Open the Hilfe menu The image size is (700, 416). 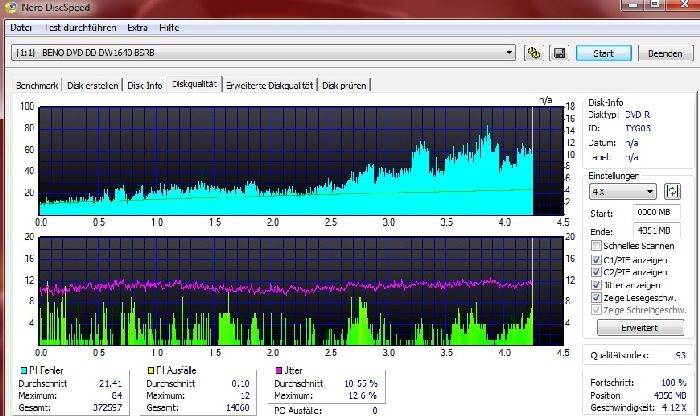point(169,28)
